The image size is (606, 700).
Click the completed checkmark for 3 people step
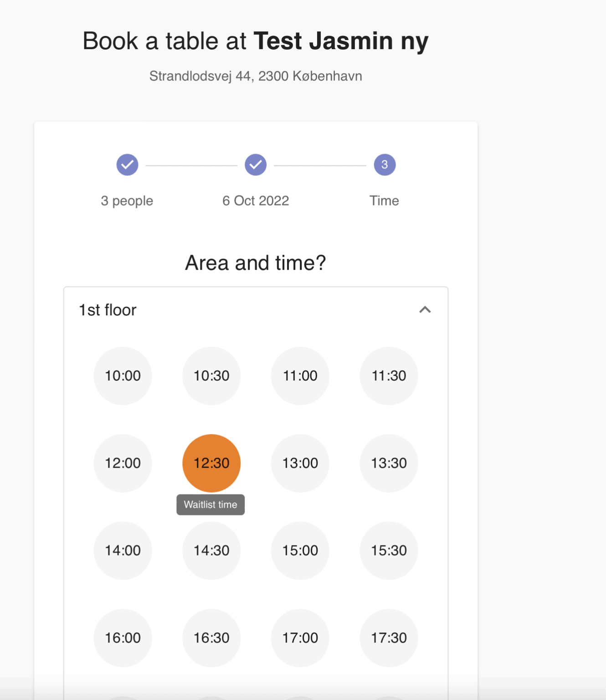127,165
